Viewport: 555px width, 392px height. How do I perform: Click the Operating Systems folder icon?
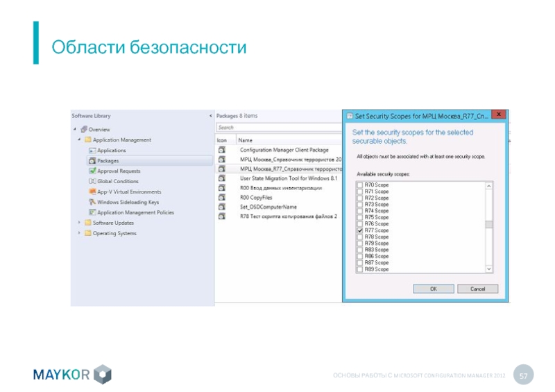pyautogui.click(x=88, y=233)
